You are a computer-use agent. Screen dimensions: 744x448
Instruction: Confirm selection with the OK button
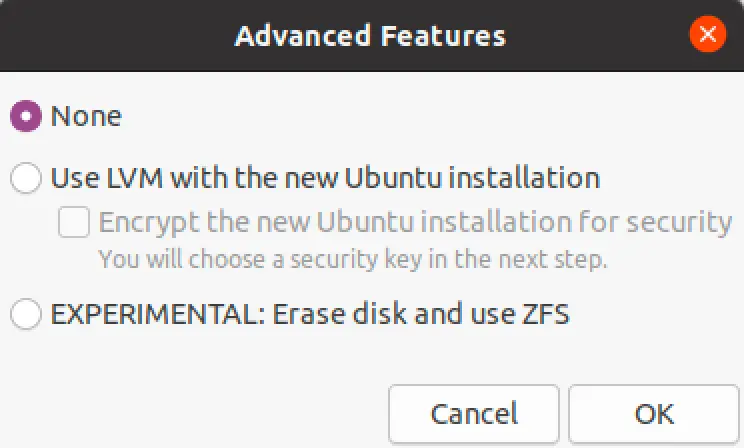point(654,414)
